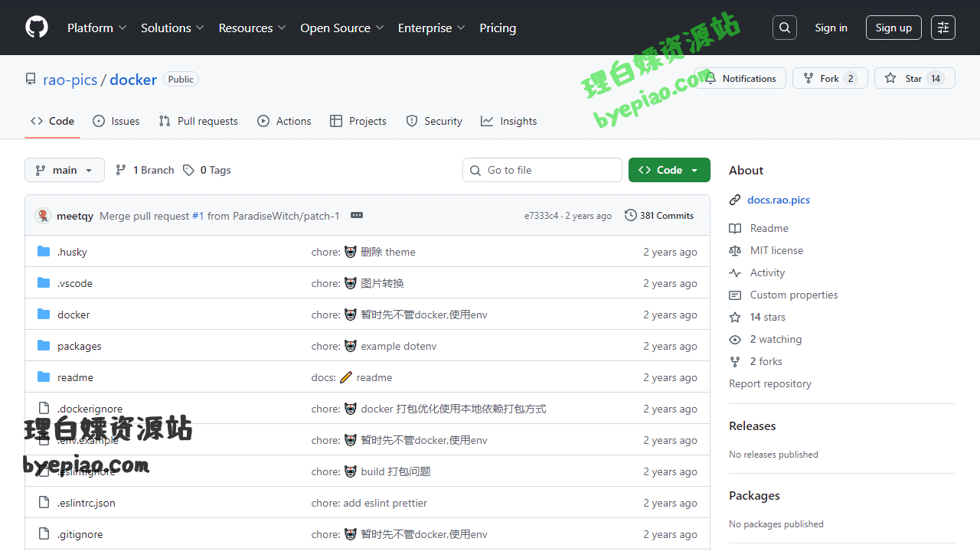Open the appearance settings icon beside Sign up
980x551 pixels.
[943, 28]
